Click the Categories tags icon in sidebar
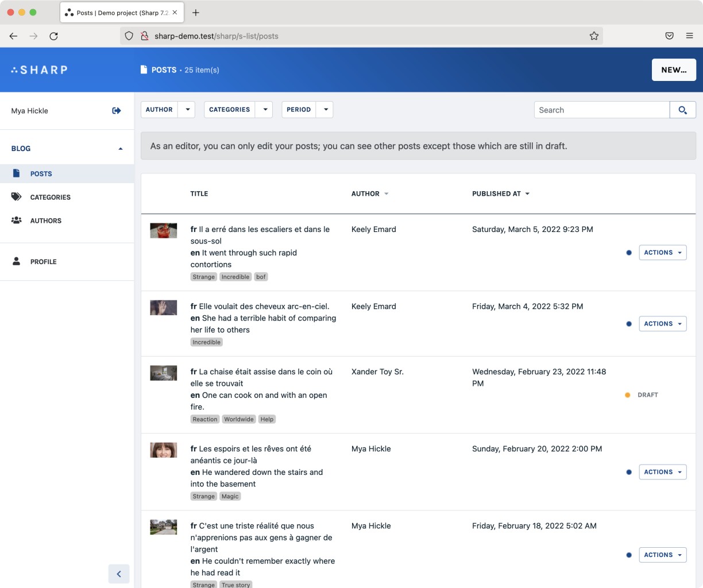This screenshot has height=588, width=703. tap(17, 197)
